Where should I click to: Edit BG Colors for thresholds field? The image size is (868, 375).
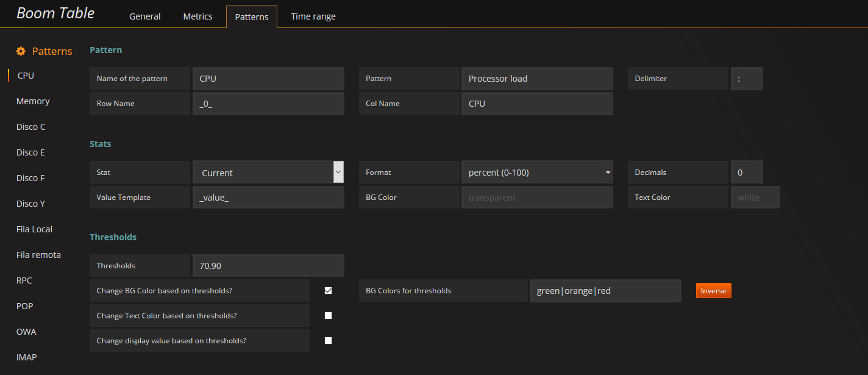(x=605, y=291)
